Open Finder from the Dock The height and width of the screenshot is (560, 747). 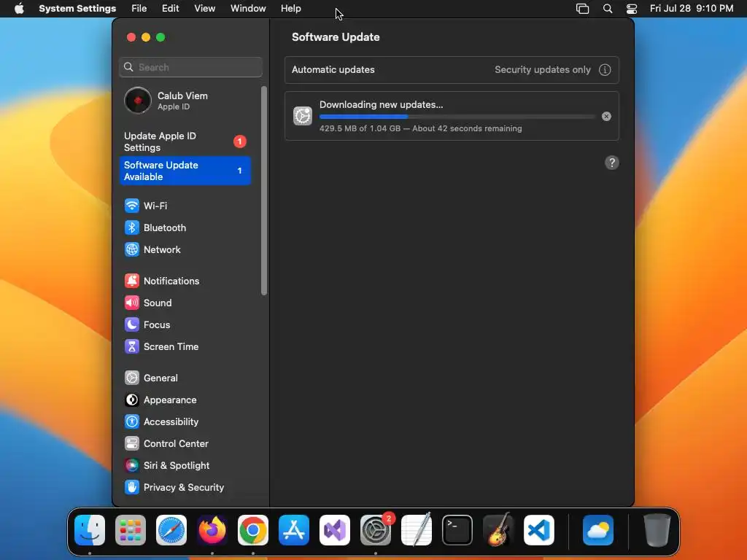click(90, 530)
